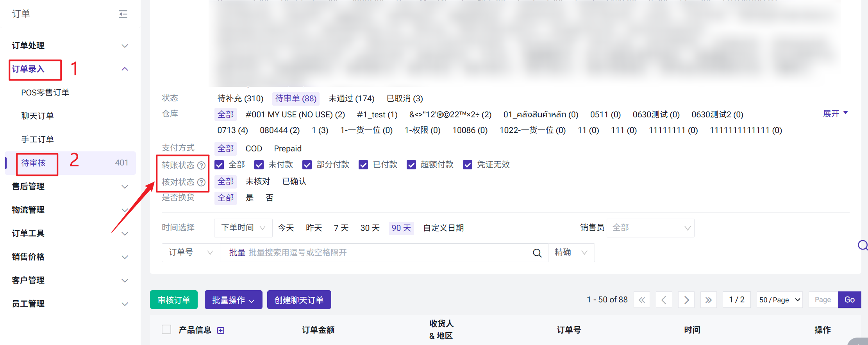Viewport: 868px width, 345px height.
Task: Click the help icon beside 核对状态
Action: tap(201, 182)
